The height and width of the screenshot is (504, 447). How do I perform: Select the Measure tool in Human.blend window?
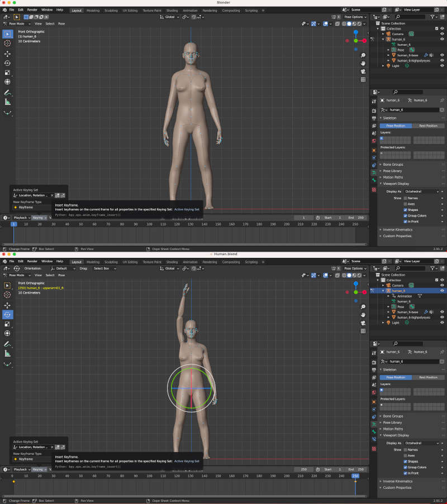(7, 353)
